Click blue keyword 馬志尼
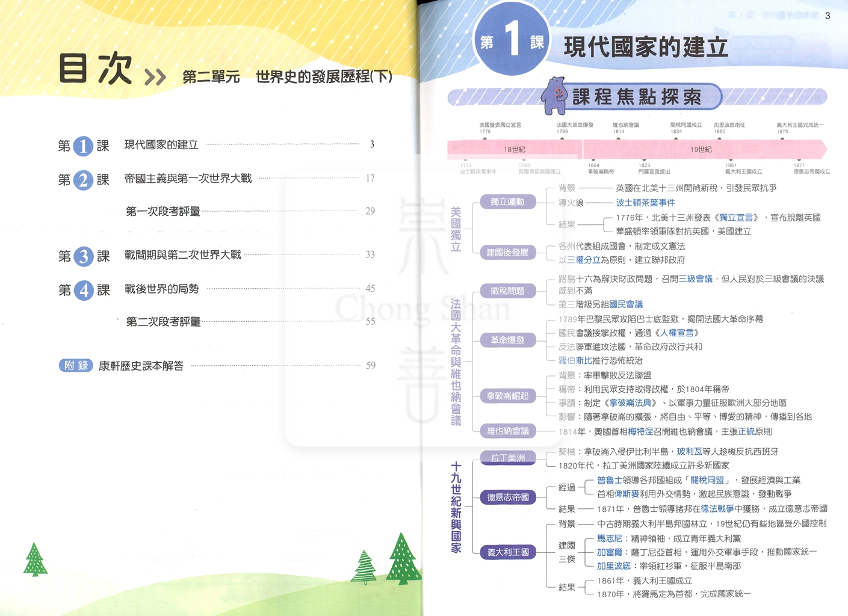This screenshot has width=848, height=616. coord(610,538)
